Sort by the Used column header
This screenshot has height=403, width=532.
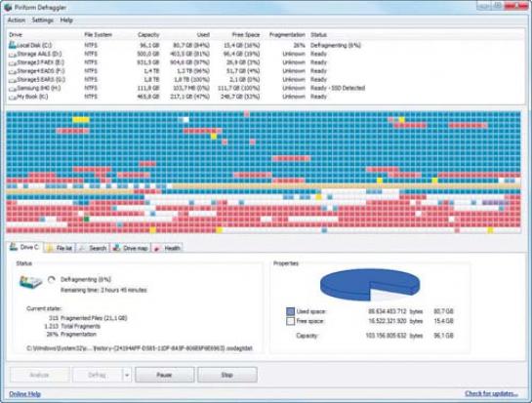coord(203,34)
